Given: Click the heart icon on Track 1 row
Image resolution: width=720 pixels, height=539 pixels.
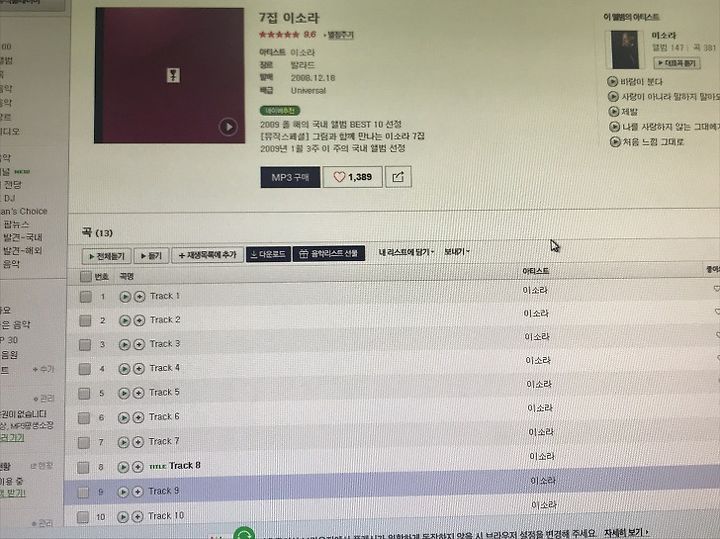Looking at the screenshot, I should pyautogui.click(x=716, y=288).
